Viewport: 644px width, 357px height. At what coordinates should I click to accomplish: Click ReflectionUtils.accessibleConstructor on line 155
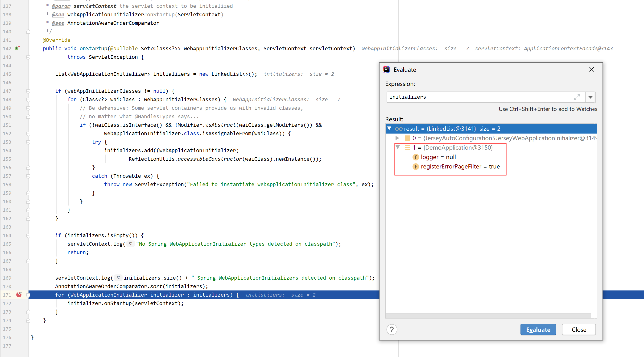coord(185,159)
